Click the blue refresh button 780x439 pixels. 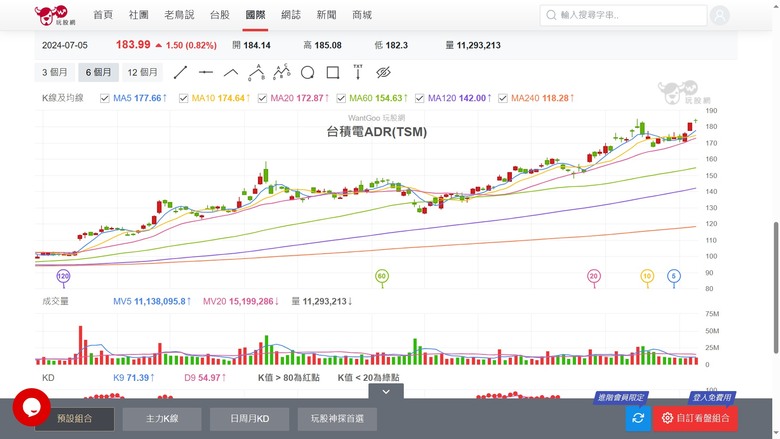pyautogui.click(x=638, y=418)
